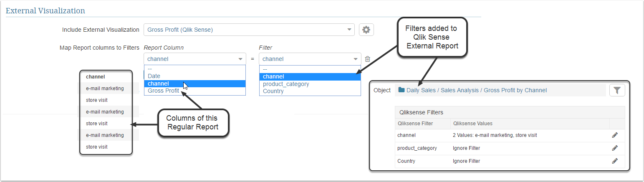This screenshot has height=182, width=644.
Task: Edit the product_category filter pencil icon
Action: (614, 148)
